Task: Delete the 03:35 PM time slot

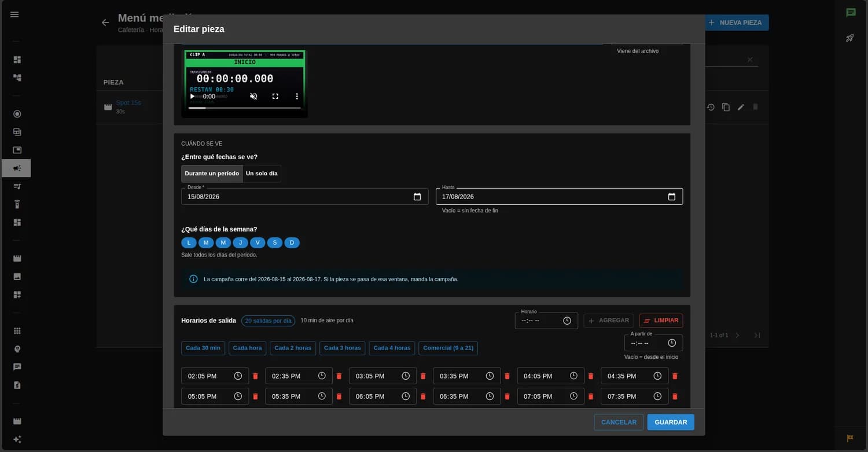Action: click(507, 376)
